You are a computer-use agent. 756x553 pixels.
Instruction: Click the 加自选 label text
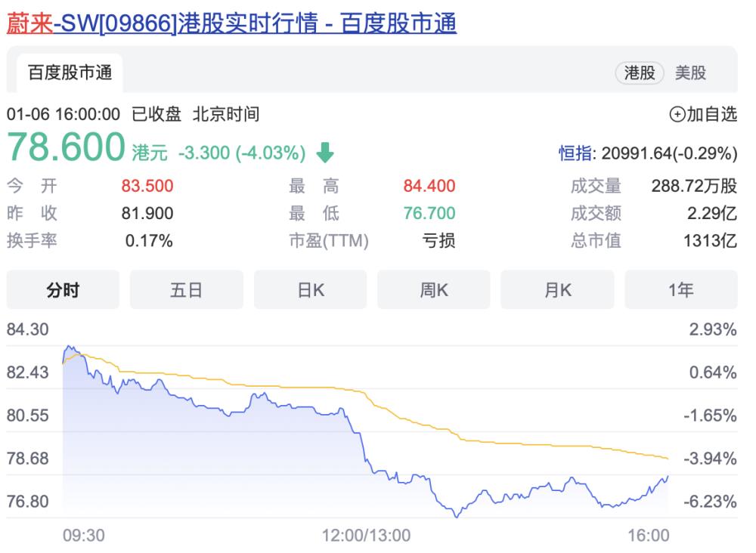(712, 115)
